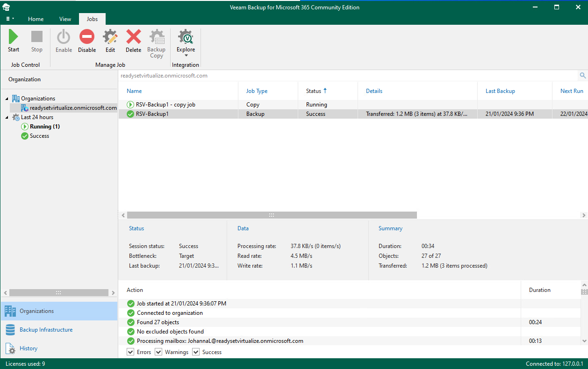Click the Veeam app icon in title bar
The width and height of the screenshot is (588, 369).
pyautogui.click(x=7, y=7)
